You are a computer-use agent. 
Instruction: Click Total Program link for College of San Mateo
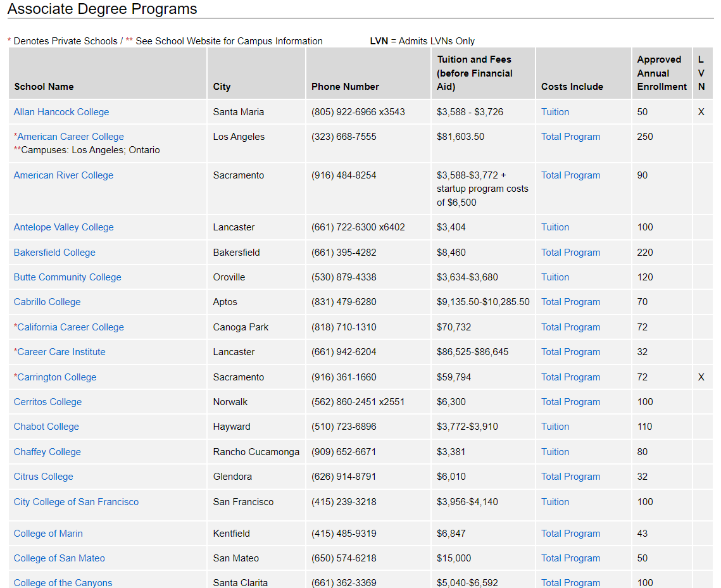click(x=570, y=558)
